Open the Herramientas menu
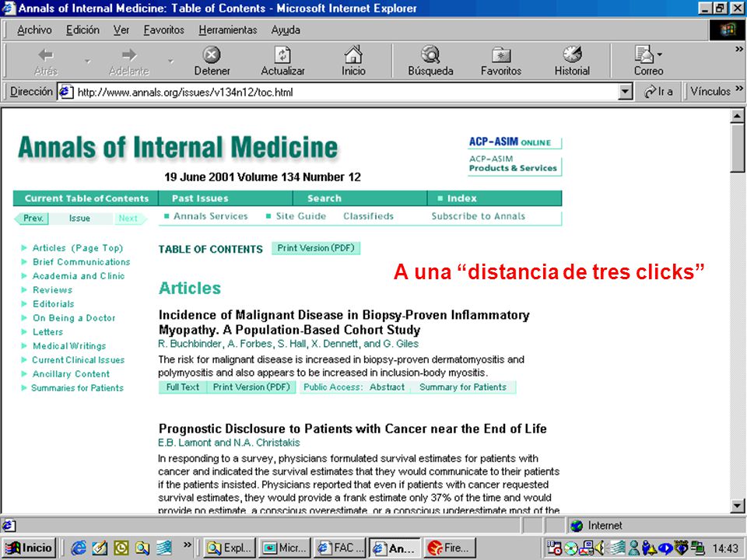The width and height of the screenshot is (747, 560). [228, 30]
